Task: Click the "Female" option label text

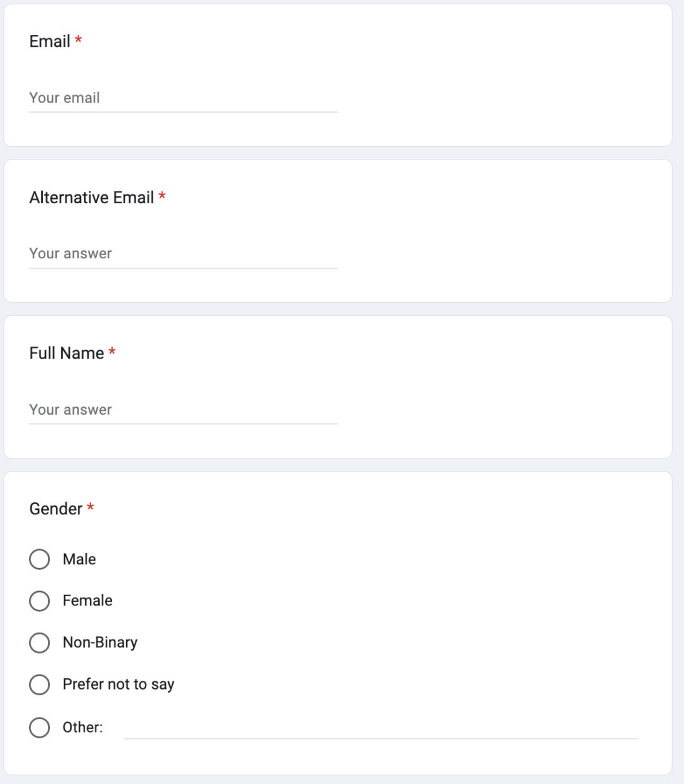Action: (87, 601)
